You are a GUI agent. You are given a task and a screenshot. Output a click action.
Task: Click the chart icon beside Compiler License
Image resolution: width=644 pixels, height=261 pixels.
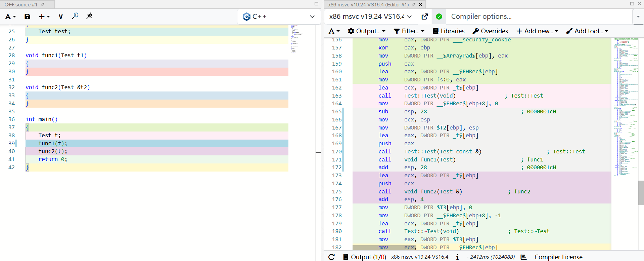523,257
